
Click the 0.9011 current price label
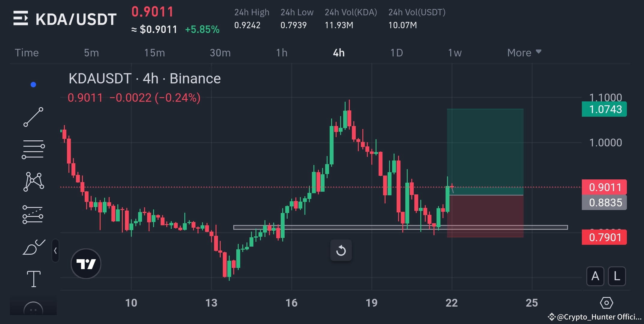pyautogui.click(x=604, y=187)
